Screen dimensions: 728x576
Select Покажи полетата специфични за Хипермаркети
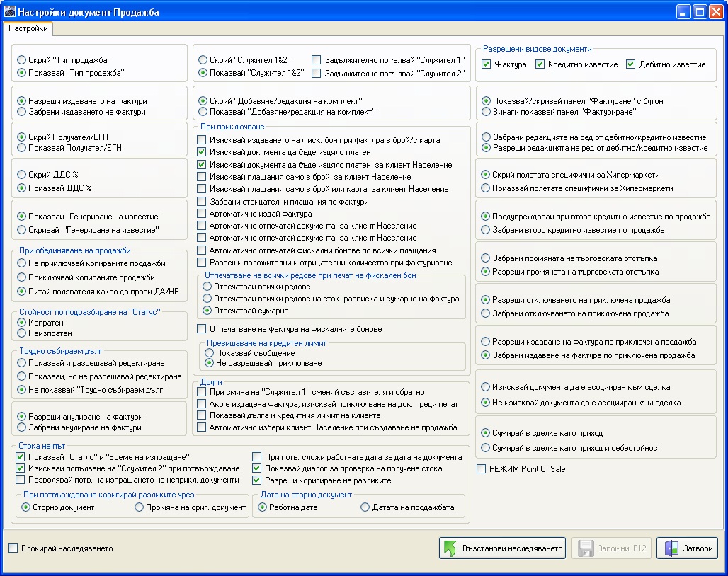(x=486, y=188)
